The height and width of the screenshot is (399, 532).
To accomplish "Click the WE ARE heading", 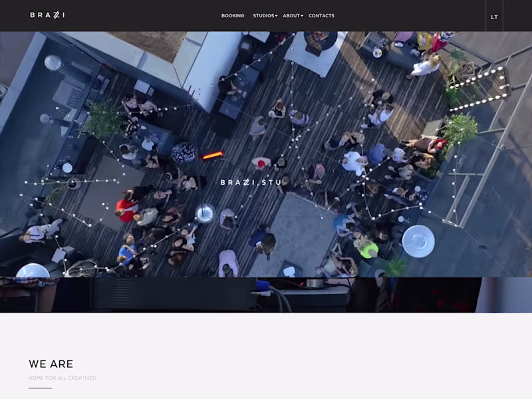I will click(51, 364).
